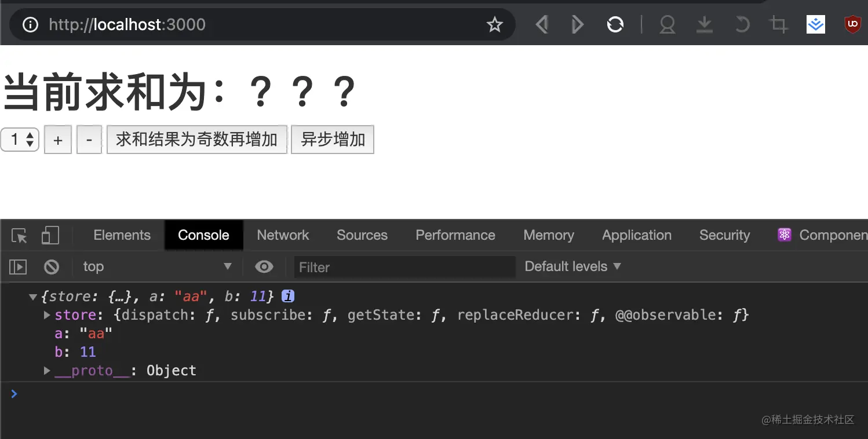Click the - button to subtract
The width and height of the screenshot is (868, 439).
click(x=89, y=140)
